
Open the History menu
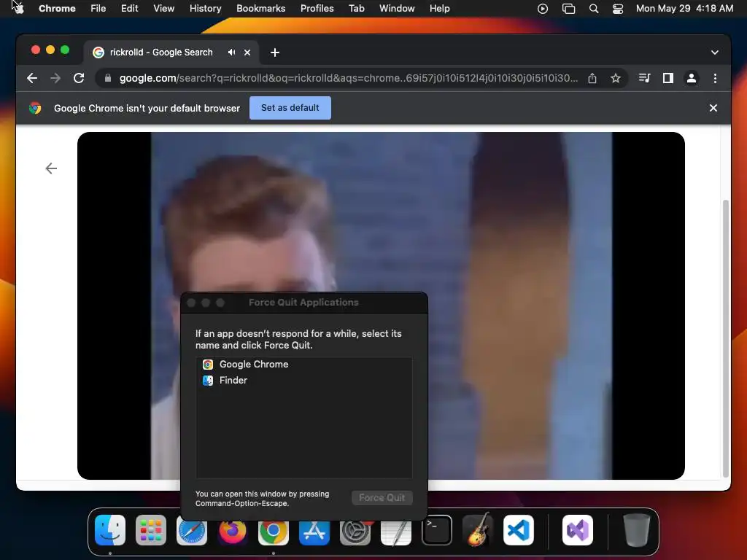(205, 8)
